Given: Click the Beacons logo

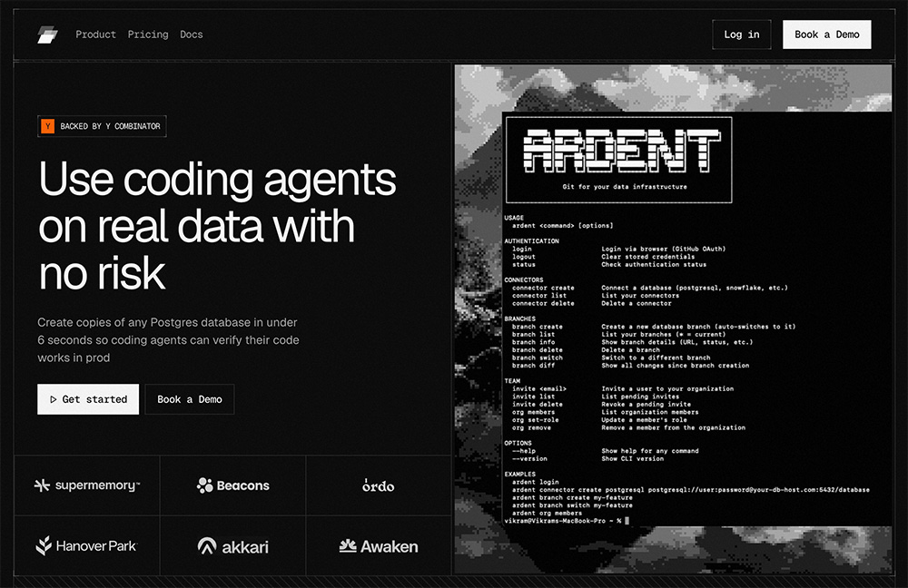Looking at the screenshot, I should click(232, 485).
